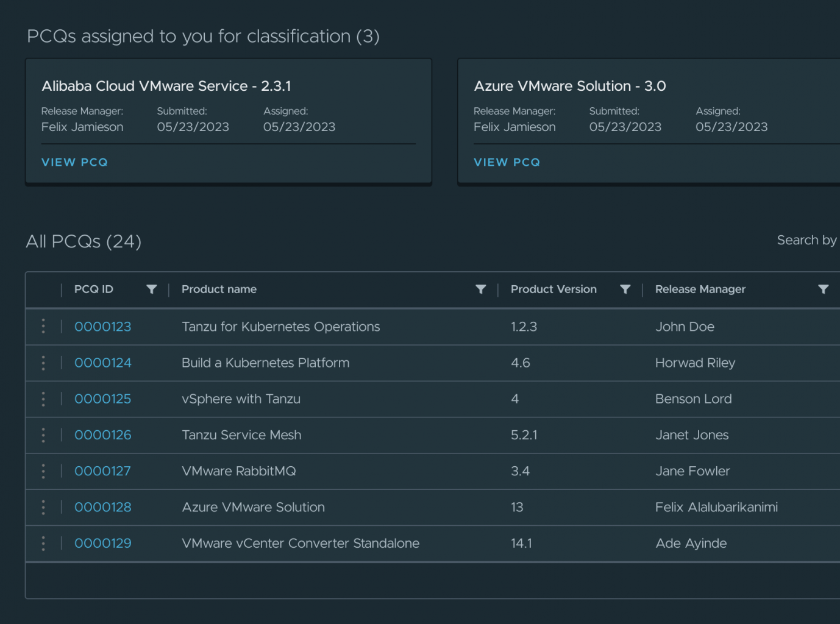840x624 pixels.
Task: Open actions for VMware vCenter Converter Standalone
Action: tap(43, 543)
